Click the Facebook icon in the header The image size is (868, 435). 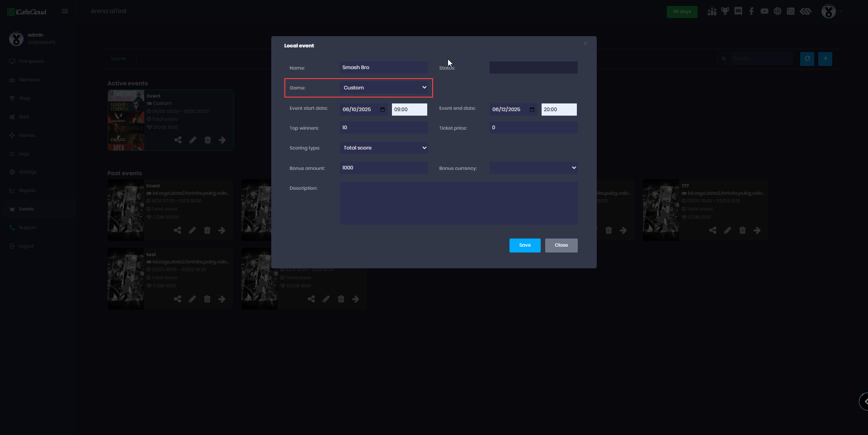click(x=751, y=11)
